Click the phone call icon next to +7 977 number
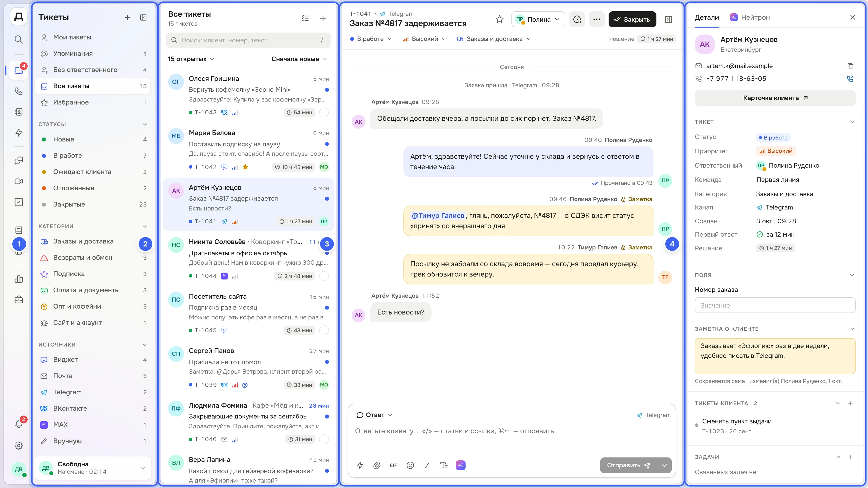 [x=850, y=79]
